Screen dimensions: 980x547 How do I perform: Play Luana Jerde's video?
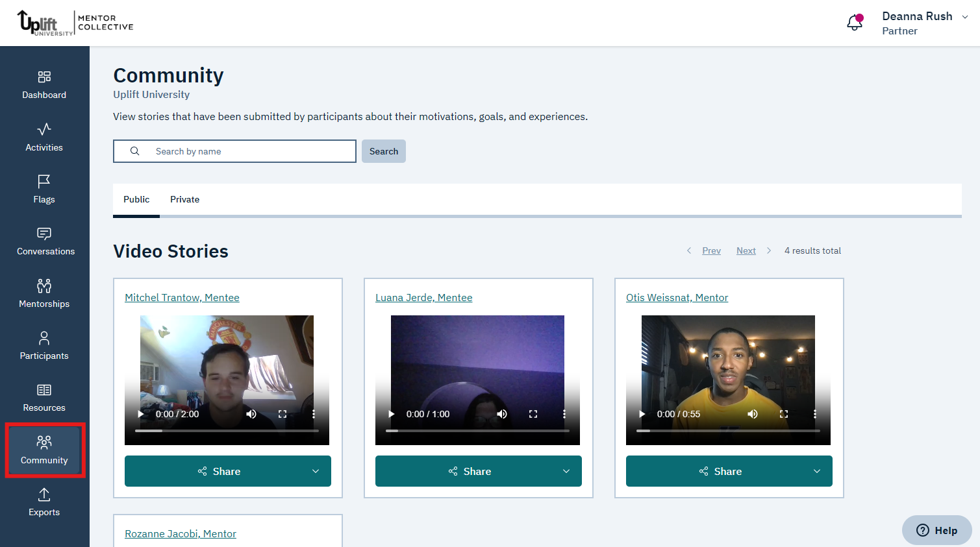click(x=392, y=414)
